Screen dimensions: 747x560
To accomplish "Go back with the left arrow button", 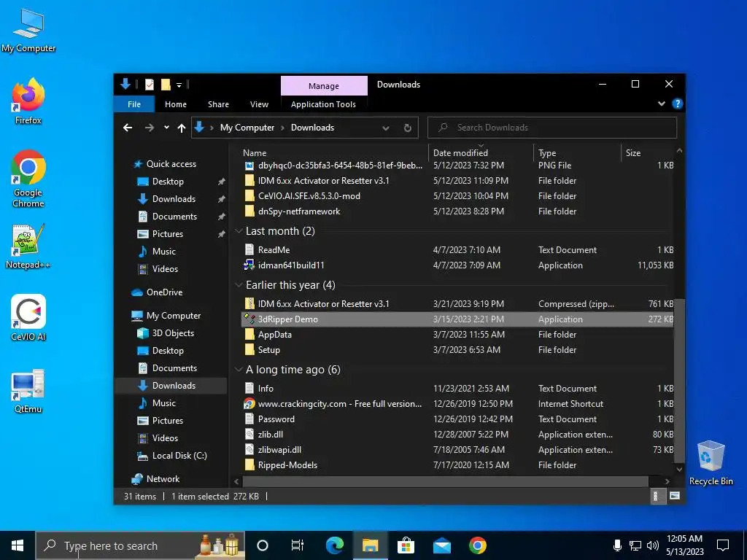I will click(127, 128).
